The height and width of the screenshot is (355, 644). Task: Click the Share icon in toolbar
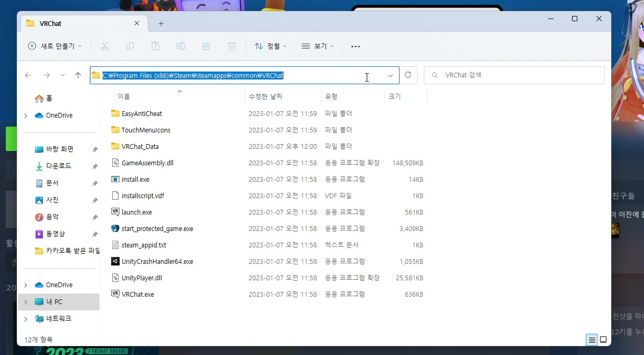[x=206, y=47]
